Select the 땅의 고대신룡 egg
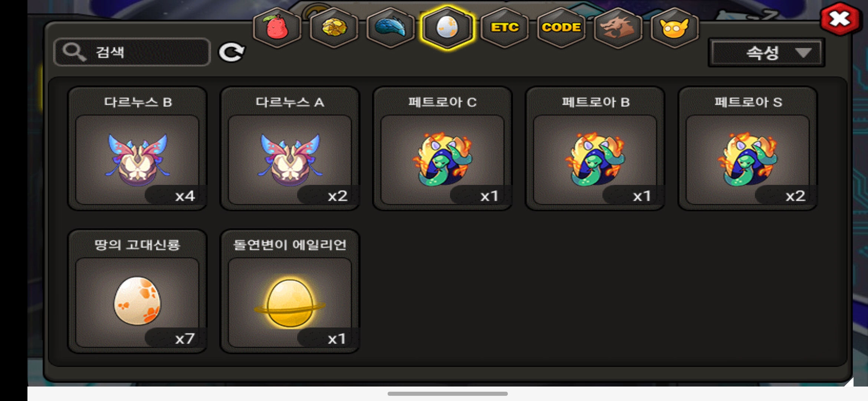 [137, 291]
